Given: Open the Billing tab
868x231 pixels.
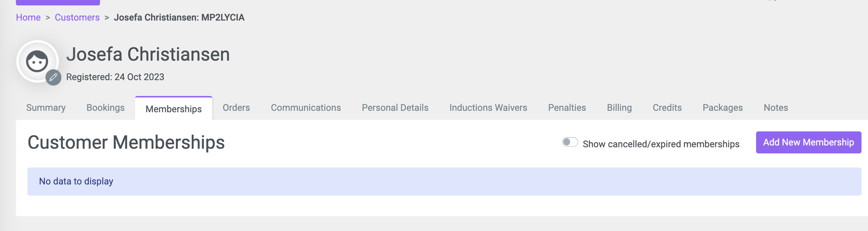Looking at the screenshot, I should (619, 108).
